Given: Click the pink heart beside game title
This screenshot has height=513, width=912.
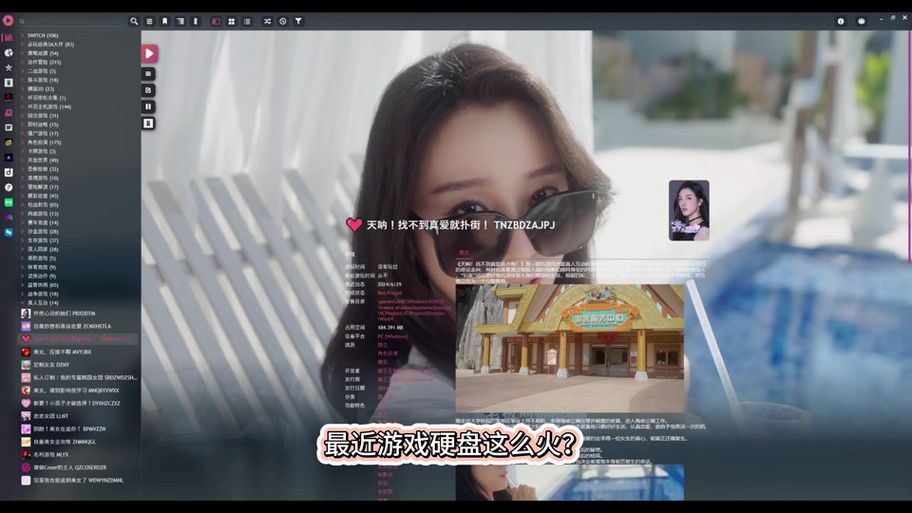Looking at the screenshot, I should (x=354, y=225).
